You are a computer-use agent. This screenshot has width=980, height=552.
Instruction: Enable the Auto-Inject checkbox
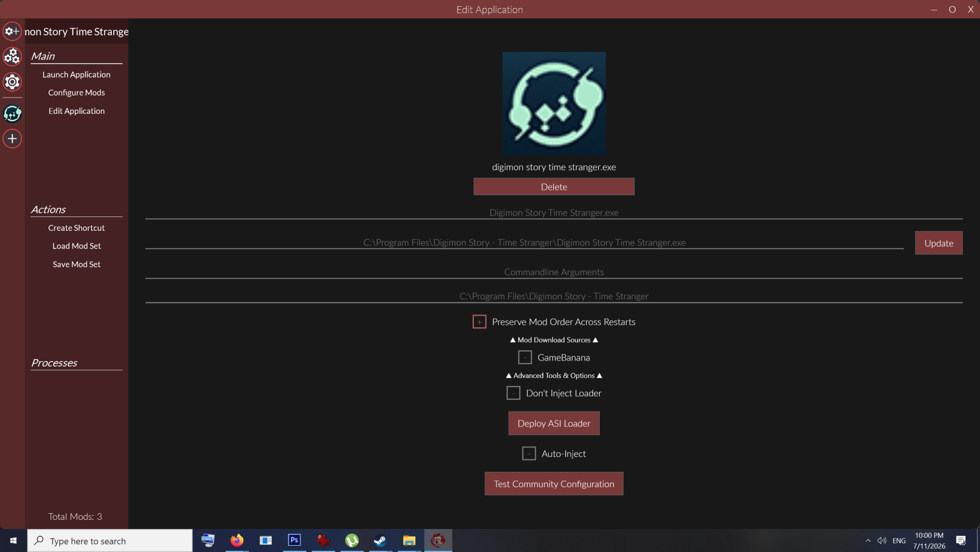pyautogui.click(x=529, y=453)
